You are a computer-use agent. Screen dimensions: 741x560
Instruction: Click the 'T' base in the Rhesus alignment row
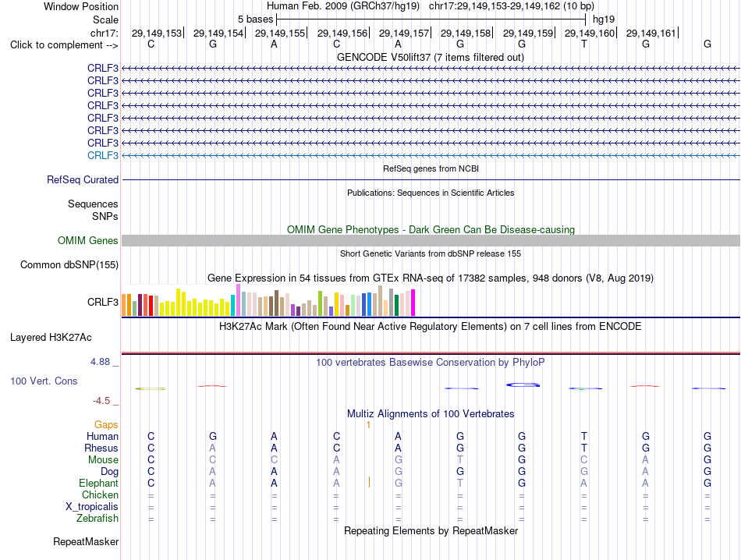pos(584,448)
